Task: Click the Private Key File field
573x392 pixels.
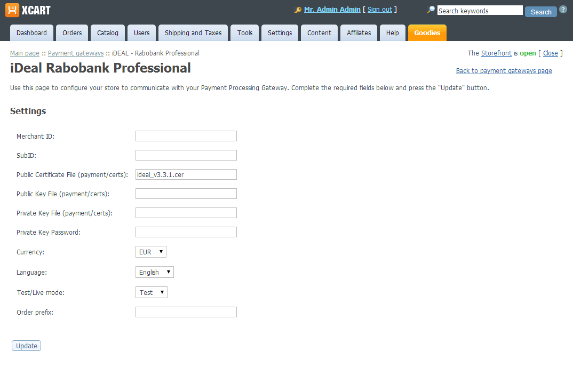Action: click(x=186, y=213)
